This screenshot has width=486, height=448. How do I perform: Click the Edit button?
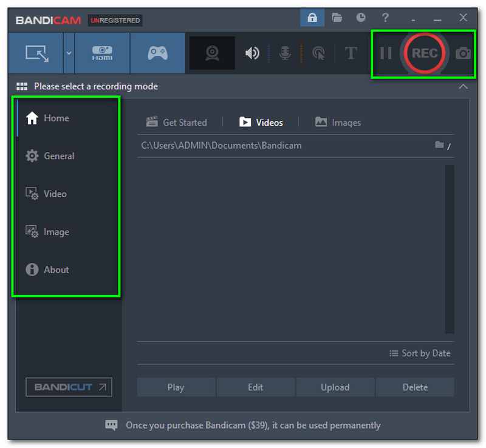pos(256,387)
